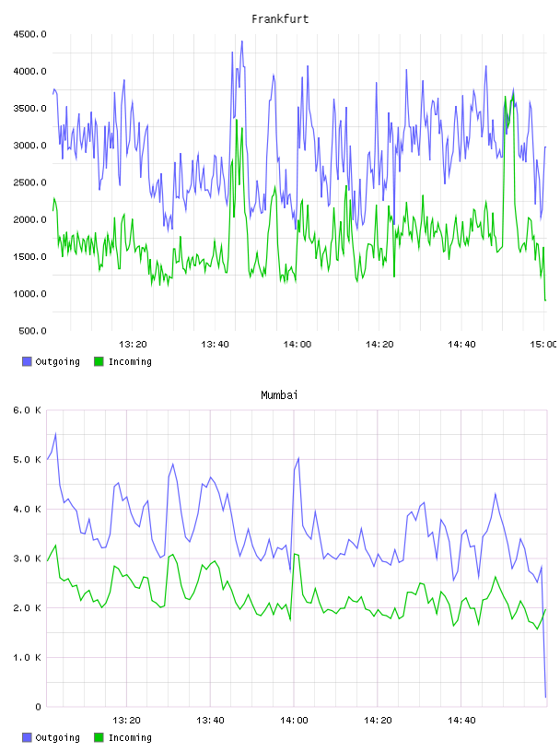This screenshot has height=752, width=560.
Task: Click the Outgoing legend label under Frankfurt chart
Action: pos(57,362)
